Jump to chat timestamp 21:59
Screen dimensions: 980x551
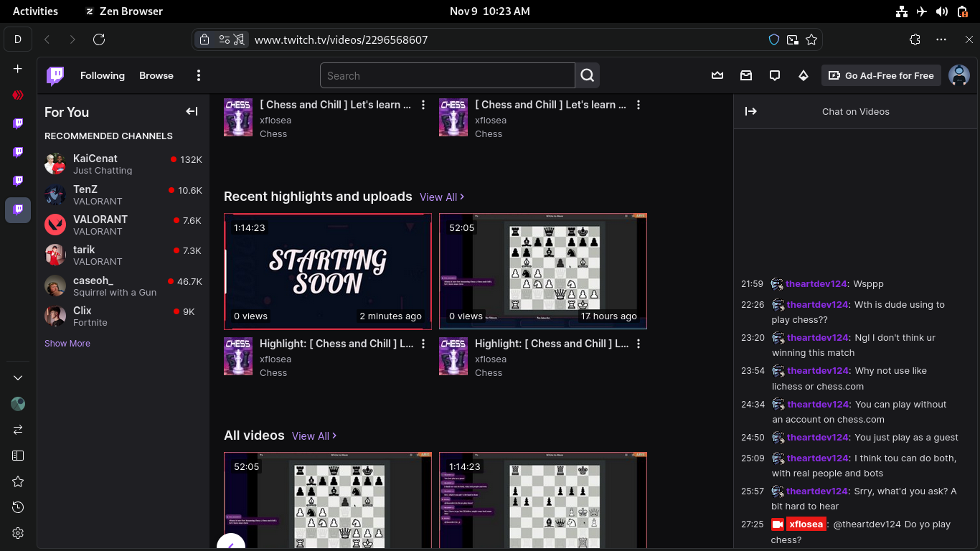(753, 284)
